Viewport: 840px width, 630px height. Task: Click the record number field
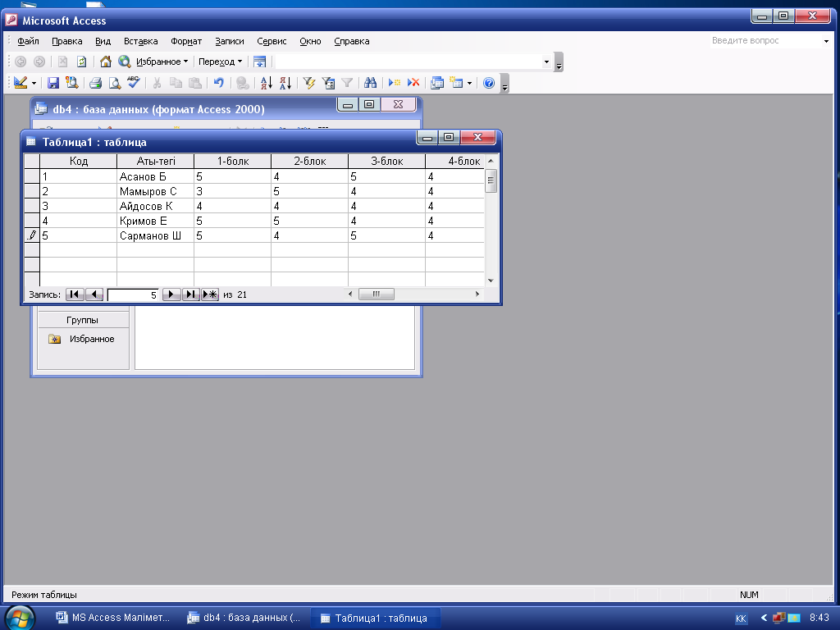click(133, 294)
